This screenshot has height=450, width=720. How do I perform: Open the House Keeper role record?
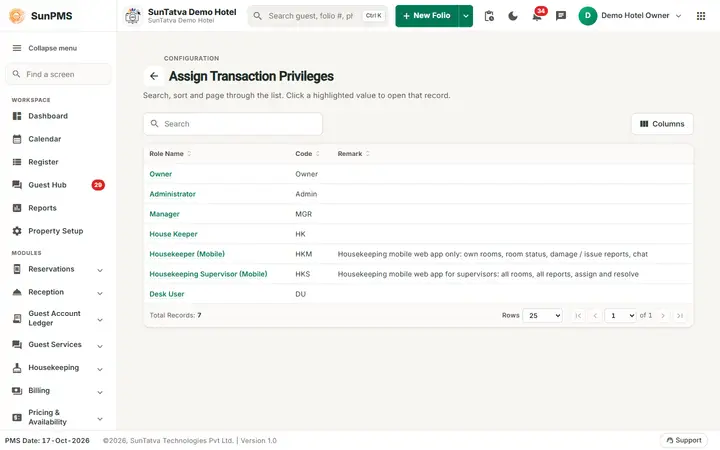[x=173, y=234]
